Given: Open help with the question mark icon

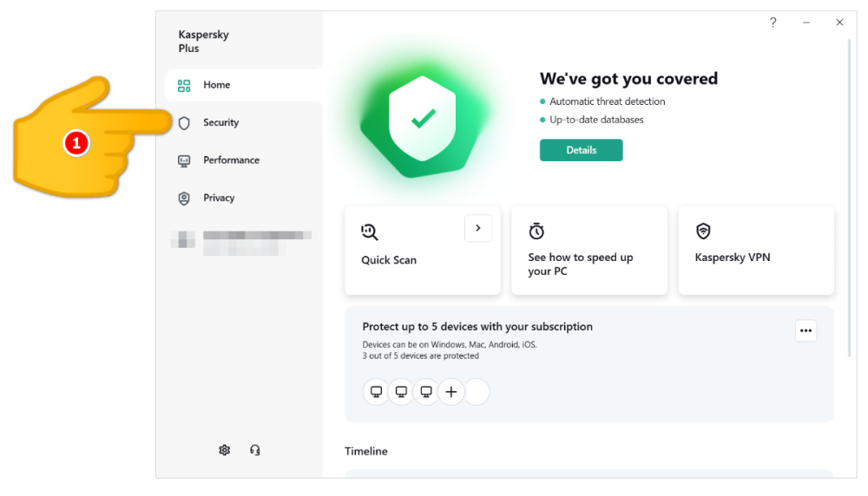Looking at the screenshot, I should tap(773, 23).
